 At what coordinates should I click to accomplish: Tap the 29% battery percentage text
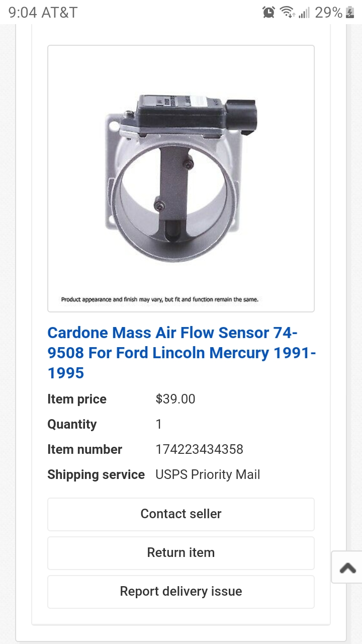pyautogui.click(x=328, y=13)
